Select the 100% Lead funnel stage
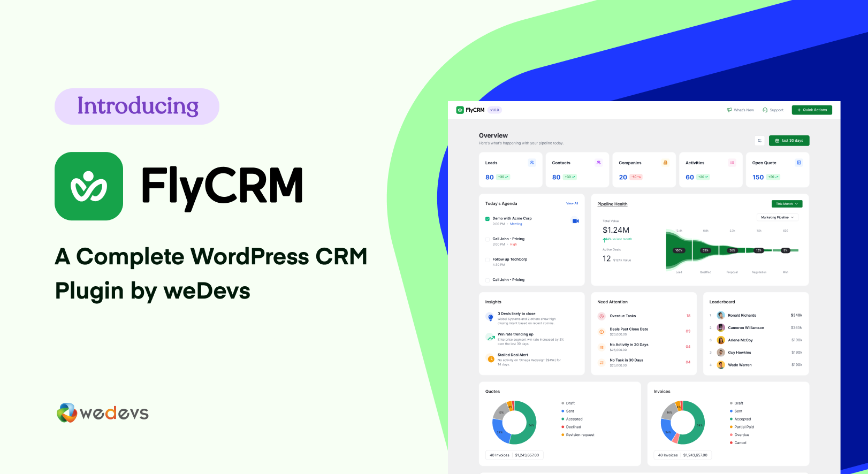Image resolution: width=868 pixels, height=474 pixels. 679,250
